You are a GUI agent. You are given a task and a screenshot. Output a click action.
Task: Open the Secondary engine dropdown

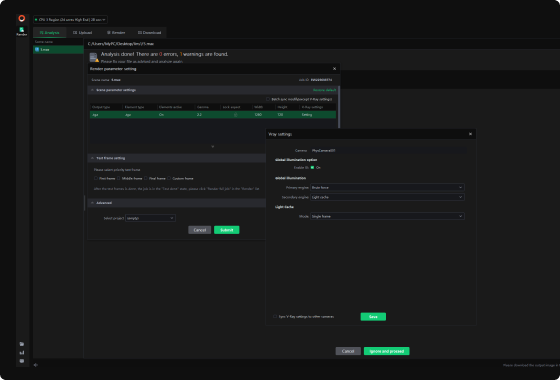pyautogui.click(x=387, y=197)
